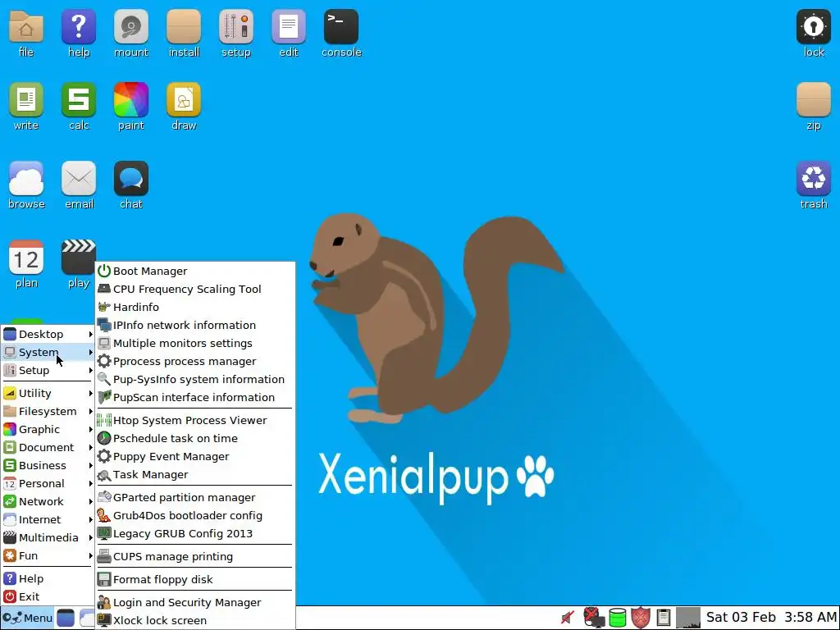840x630 pixels.
Task: Launch Hardinfo from the System menu
Action: (195, 308)
